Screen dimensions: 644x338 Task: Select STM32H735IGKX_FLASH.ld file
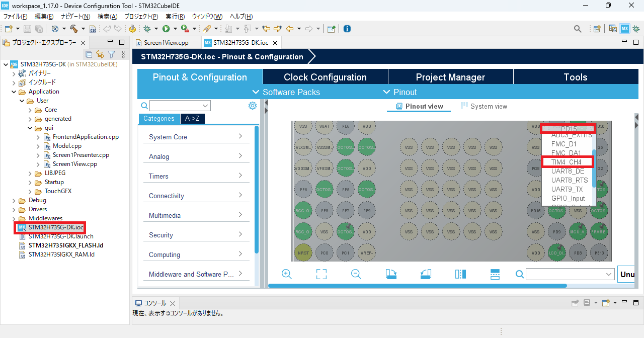pyautogui.click(x=65, y=245)
